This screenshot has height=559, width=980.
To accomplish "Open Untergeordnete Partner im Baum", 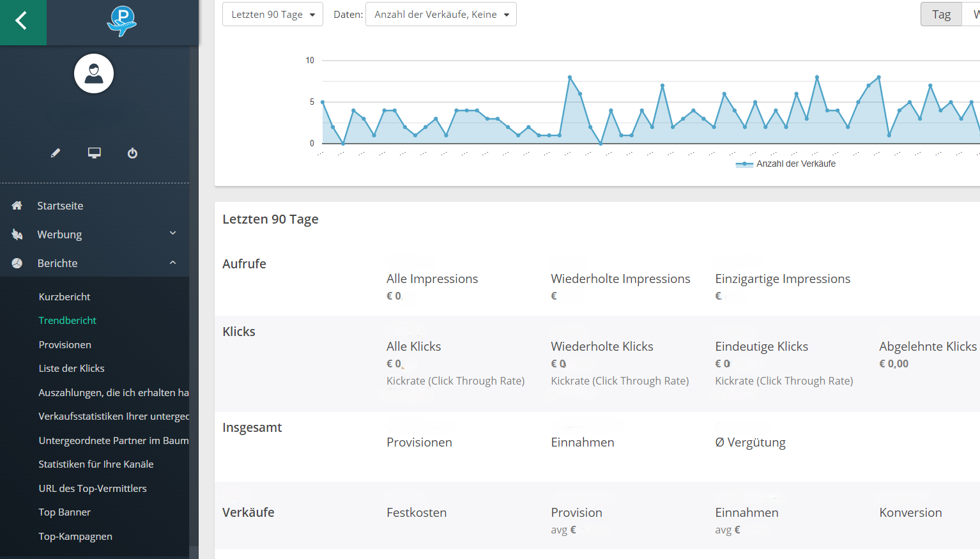I will [114, 440].
